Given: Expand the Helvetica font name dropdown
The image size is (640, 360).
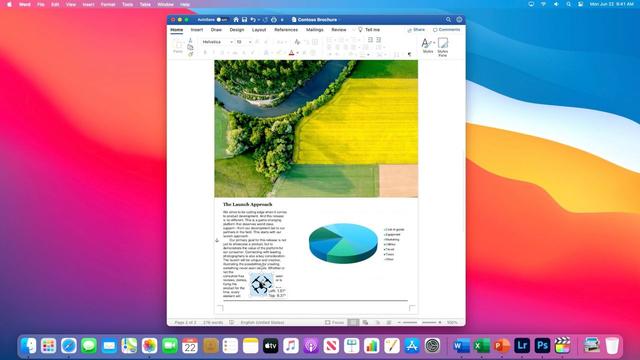Looking at the screenshot, I should (x=231, y=42).
